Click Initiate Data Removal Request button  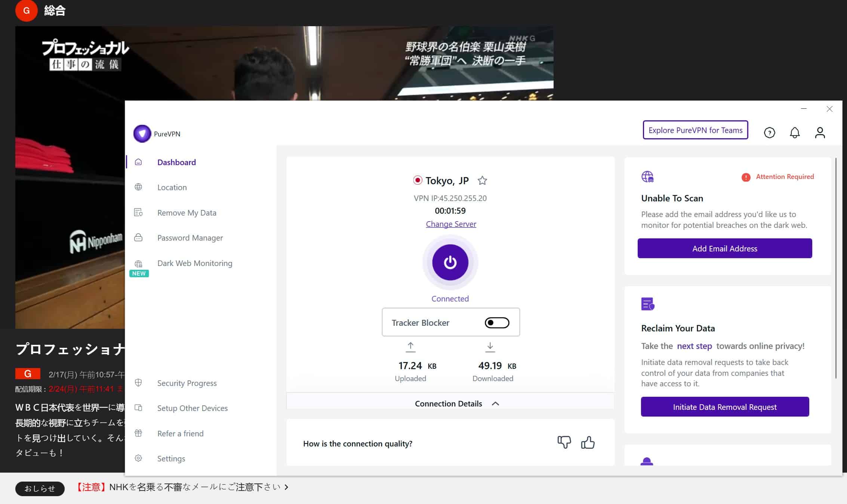point(725,406)
